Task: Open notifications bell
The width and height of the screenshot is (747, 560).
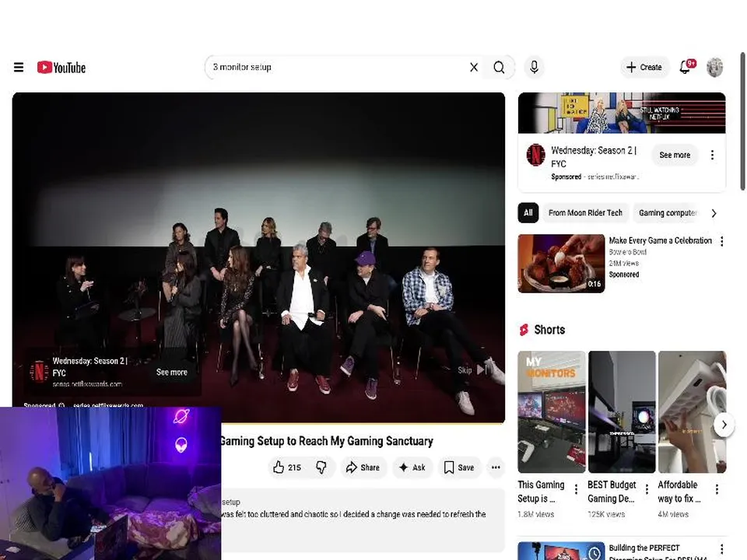Action: tap(686, 67)
